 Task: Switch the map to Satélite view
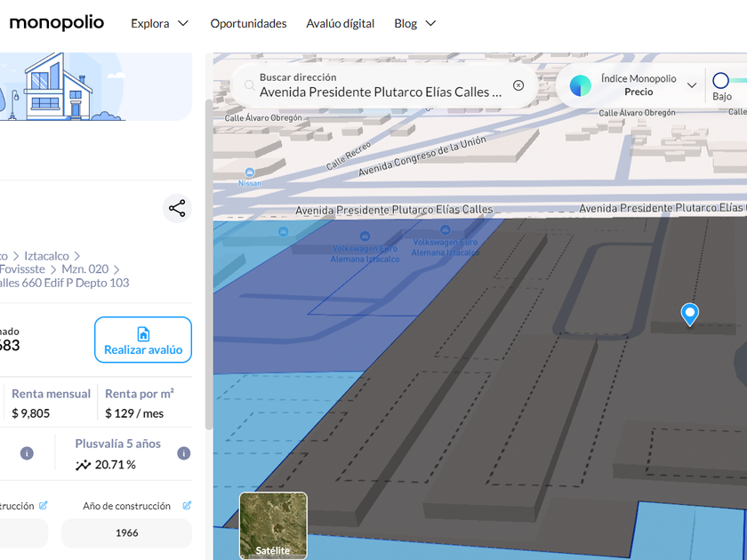pos(273,525)
